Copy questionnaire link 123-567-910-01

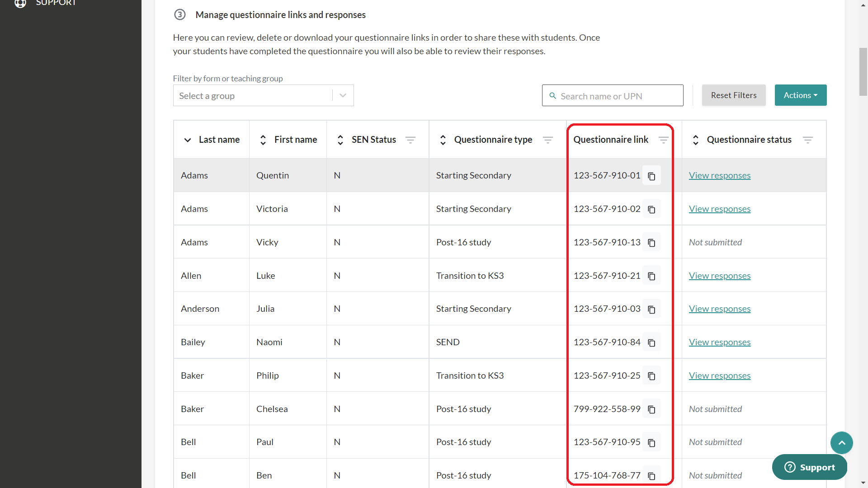coord(651,176)
